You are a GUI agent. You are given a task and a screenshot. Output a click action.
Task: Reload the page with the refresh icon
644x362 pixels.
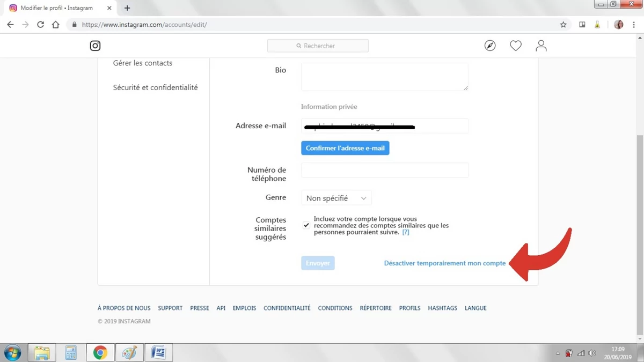click(40, 25)
